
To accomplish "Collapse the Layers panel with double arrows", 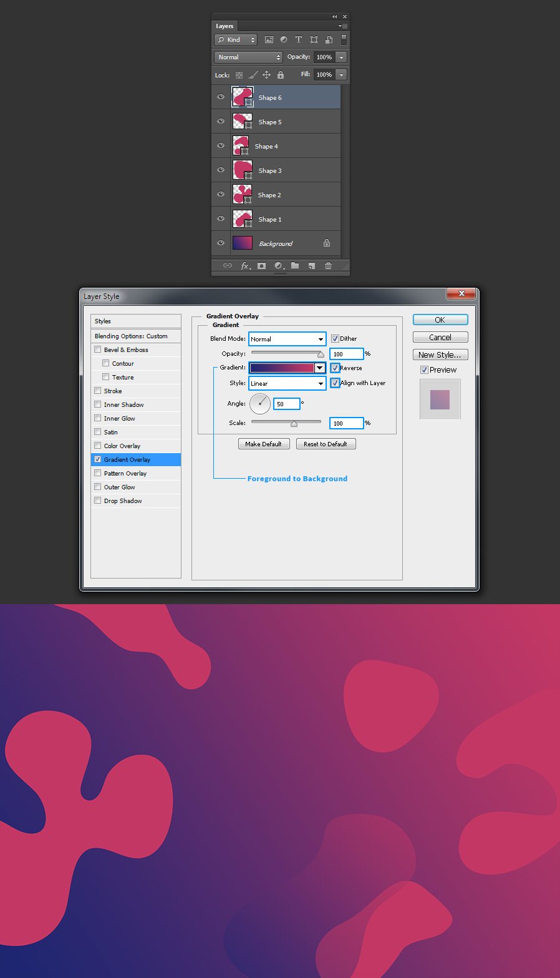I will 335,16.
